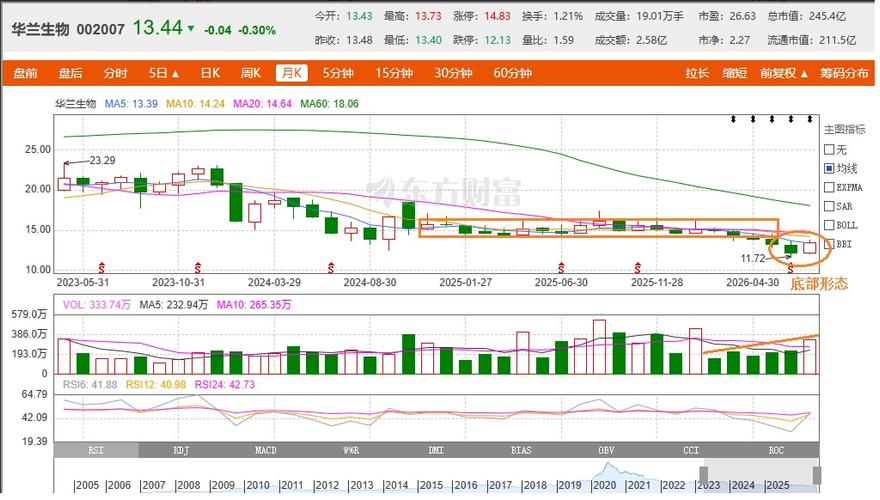Image resolution: width=880 pixels, height=500 pixels.
Task: Expand the 5日 chart dropdown
Action: point(163,73)
